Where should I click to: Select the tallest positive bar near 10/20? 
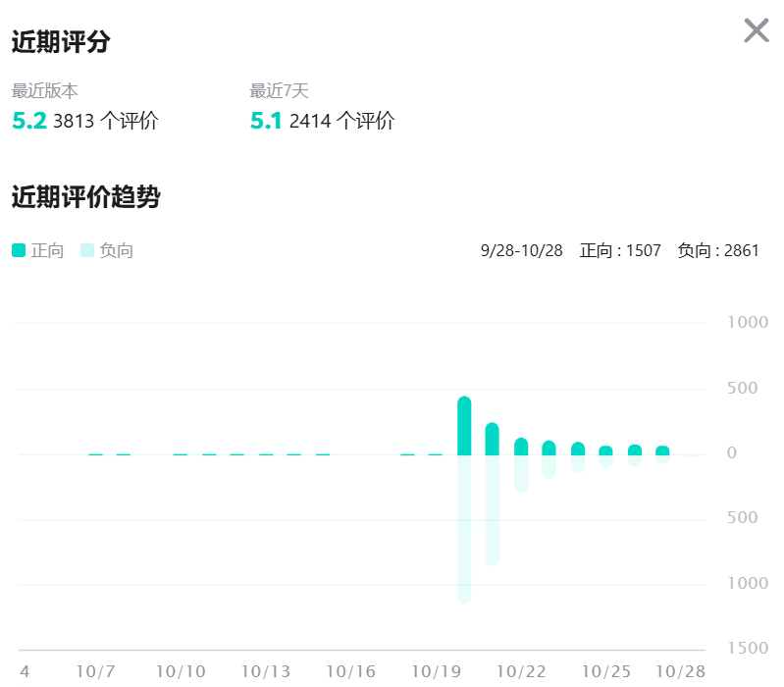(464, 426)
